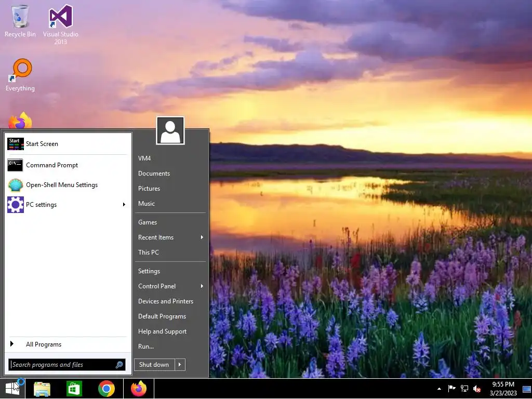Expand the Control Panel submenu arrow
Viewport: 532px width, 399px height.
coord(202,286)
